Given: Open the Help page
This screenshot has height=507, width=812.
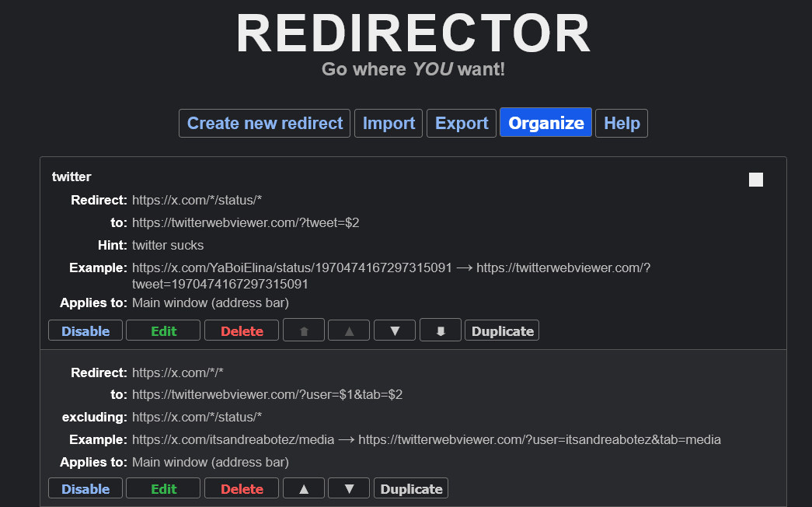Looking at the screenshot, I should (622, 124).
